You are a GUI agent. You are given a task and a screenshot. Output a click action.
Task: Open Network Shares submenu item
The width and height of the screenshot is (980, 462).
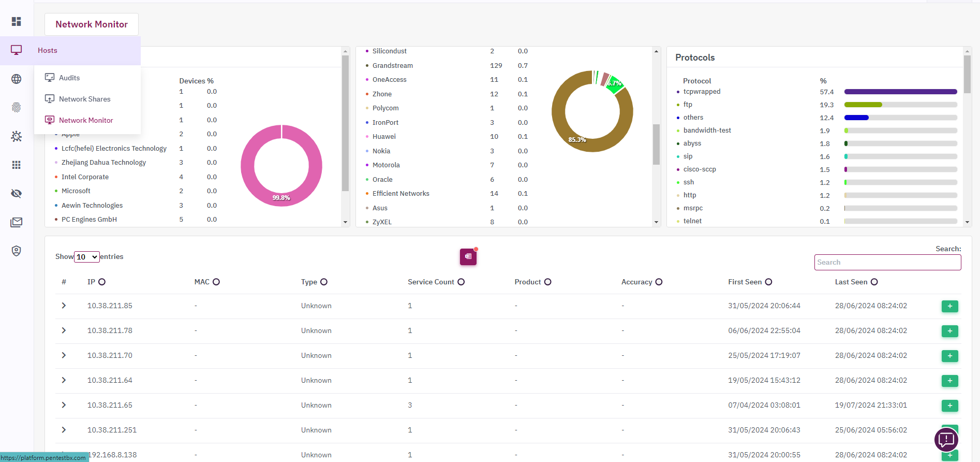(x=85, y=99)
